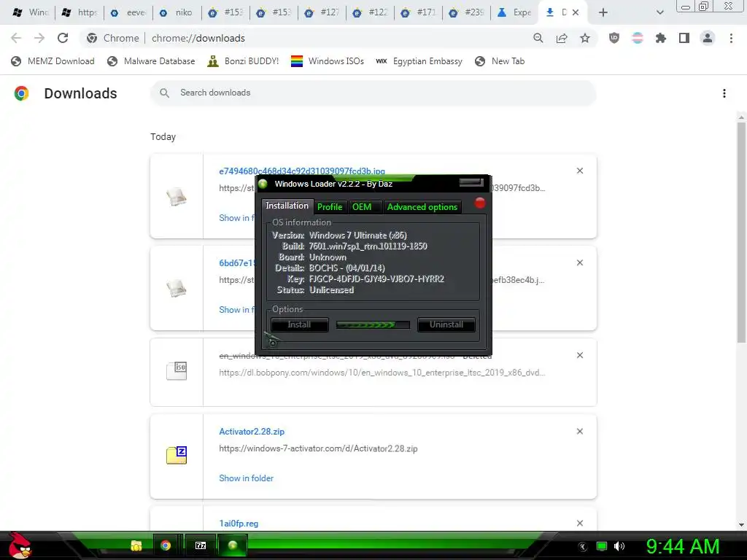Remove the 1ai0fp.reg download entry
The image size is (747, 560).
point(580,524)
